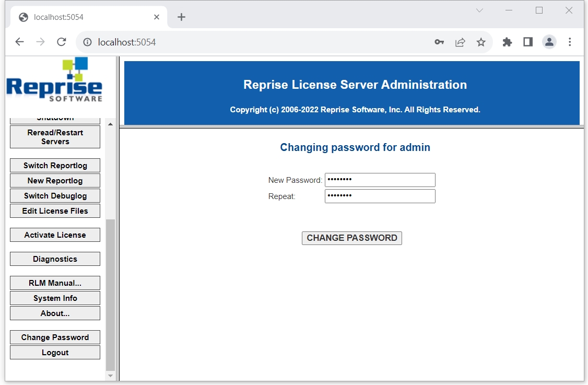Expand the tab search chevron
This screenshot has height=385, width=588.
[479, 10]
